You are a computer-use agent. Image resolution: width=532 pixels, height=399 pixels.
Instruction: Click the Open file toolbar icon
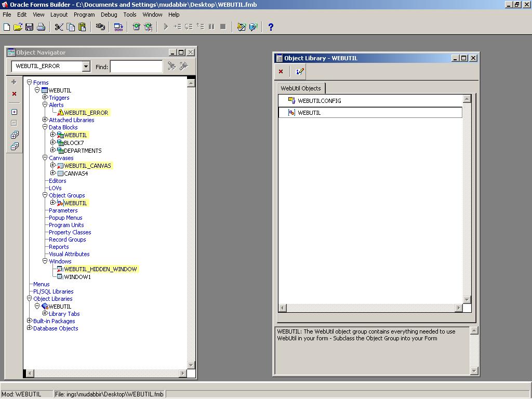[x=18, y=27]
